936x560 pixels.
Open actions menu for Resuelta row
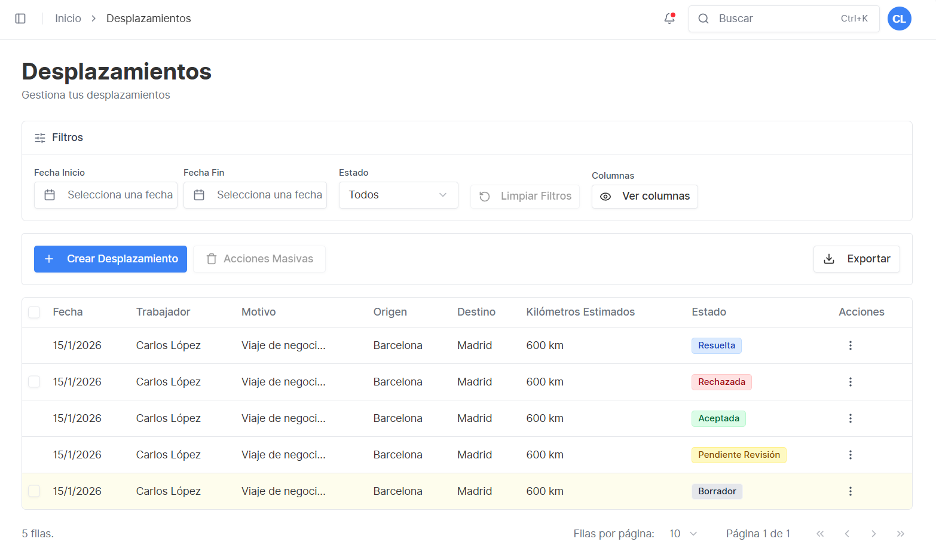[850, 345]
